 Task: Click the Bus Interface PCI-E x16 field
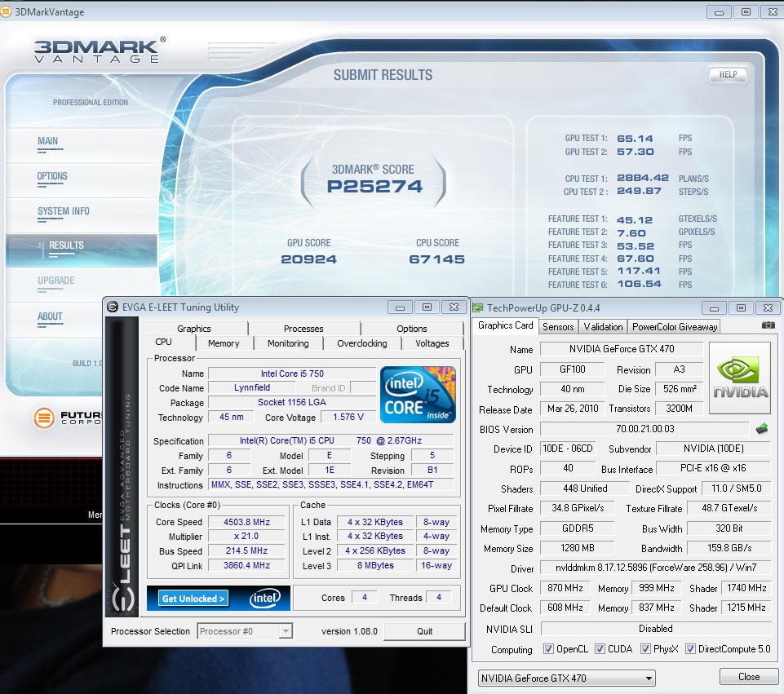(x=713, y=468)
